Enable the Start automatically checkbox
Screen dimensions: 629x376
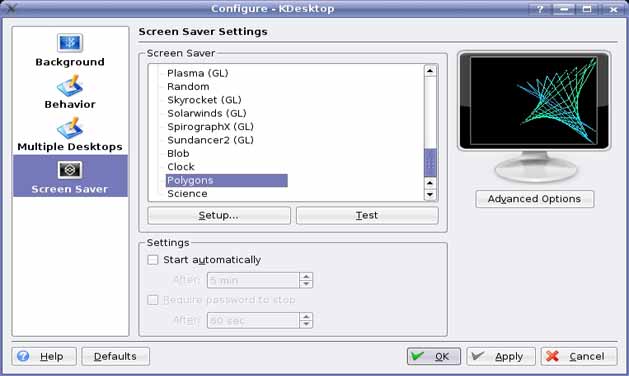[153, 260]
